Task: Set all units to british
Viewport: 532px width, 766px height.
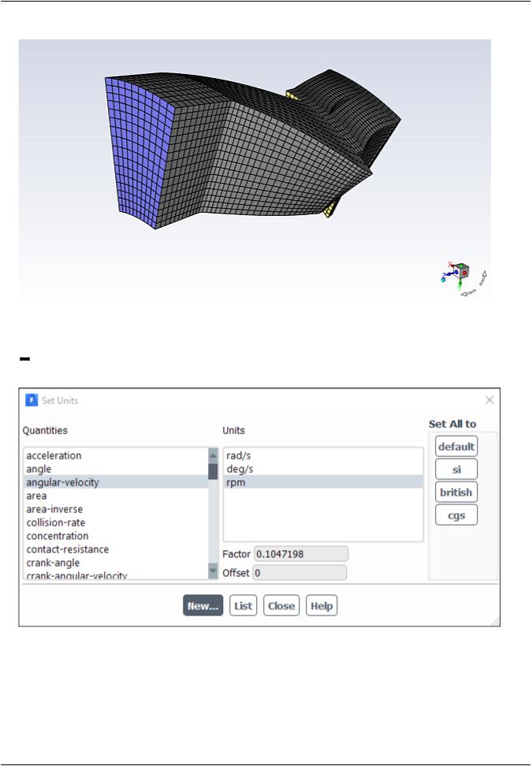Action: (x=456, y=492)
